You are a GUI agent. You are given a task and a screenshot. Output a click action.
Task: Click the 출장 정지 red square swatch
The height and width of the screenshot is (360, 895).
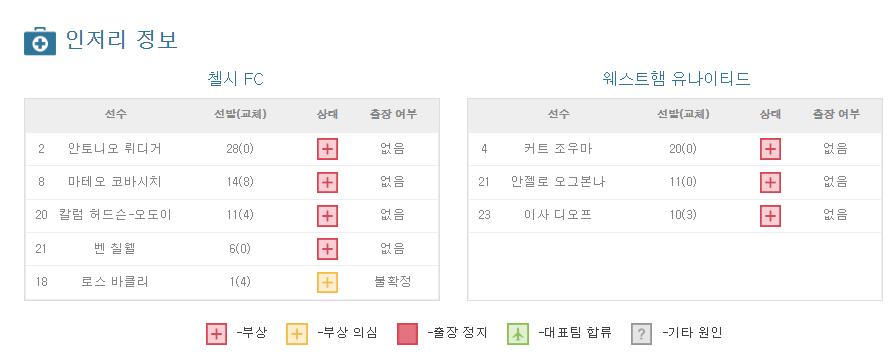pyautogui.click(x=408, y=334)
